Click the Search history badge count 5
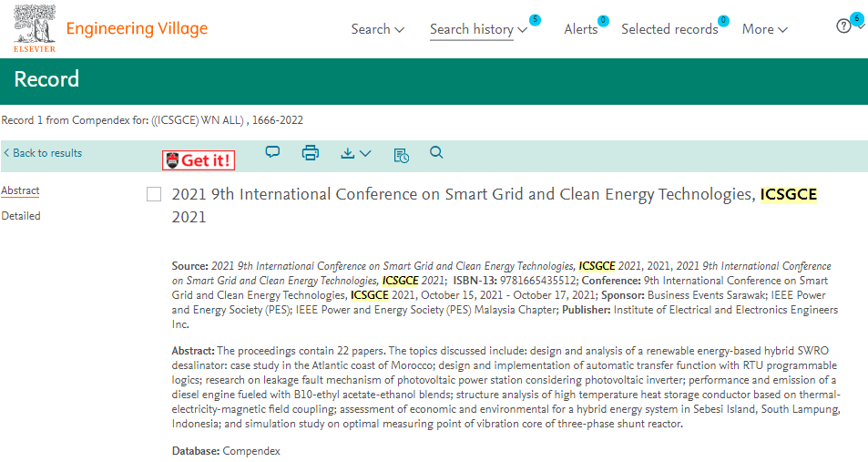Screen dimensions: 868x462 (535, 20)
